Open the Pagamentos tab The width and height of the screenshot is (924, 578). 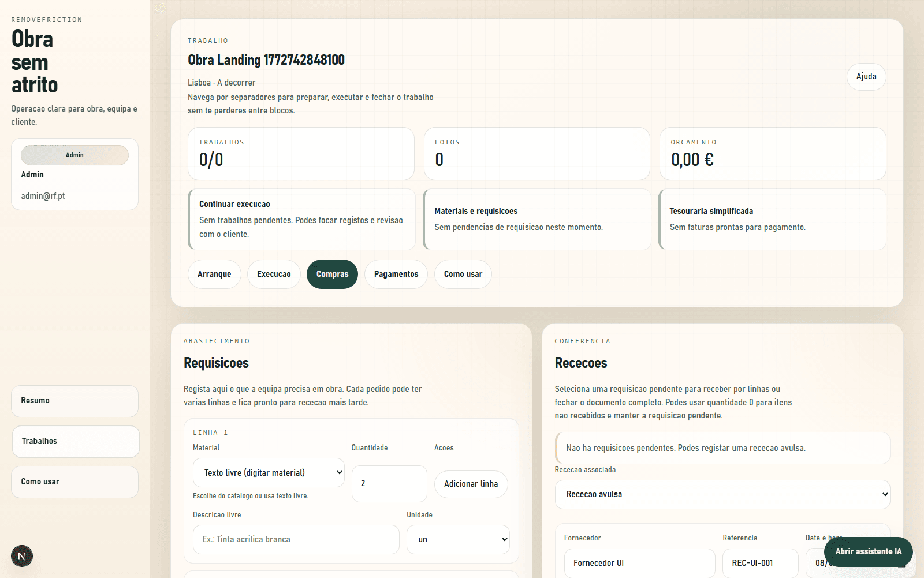(396, 275)
